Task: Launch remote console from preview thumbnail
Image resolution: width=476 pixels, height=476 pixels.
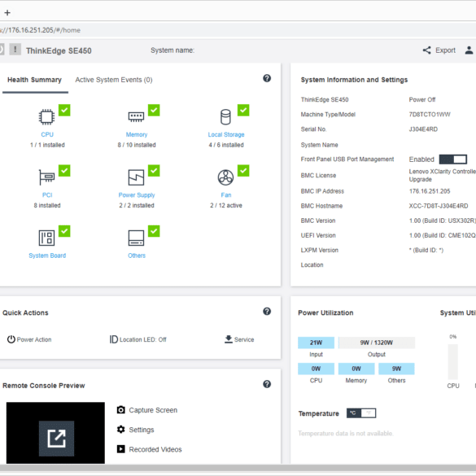Action: point(56,439)
